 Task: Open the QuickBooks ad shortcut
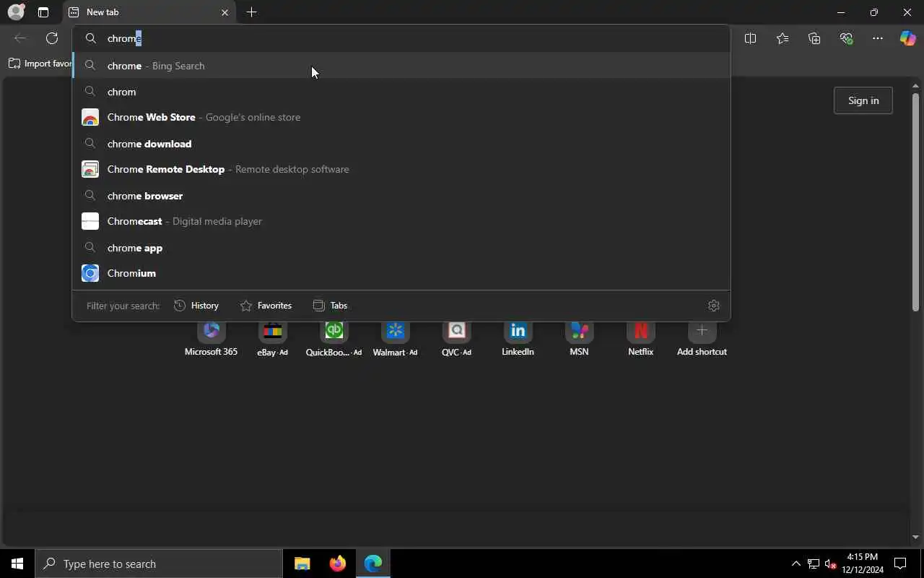click(x=334, y=338)
